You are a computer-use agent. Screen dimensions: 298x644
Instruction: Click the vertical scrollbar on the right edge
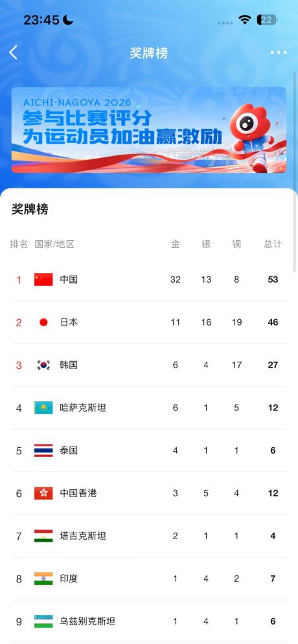click(x=295, y=172)
